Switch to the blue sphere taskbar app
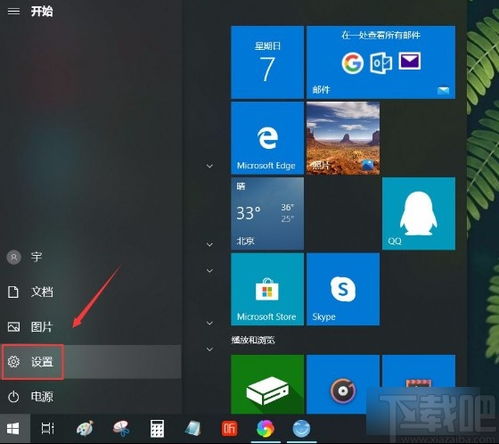 302,429
